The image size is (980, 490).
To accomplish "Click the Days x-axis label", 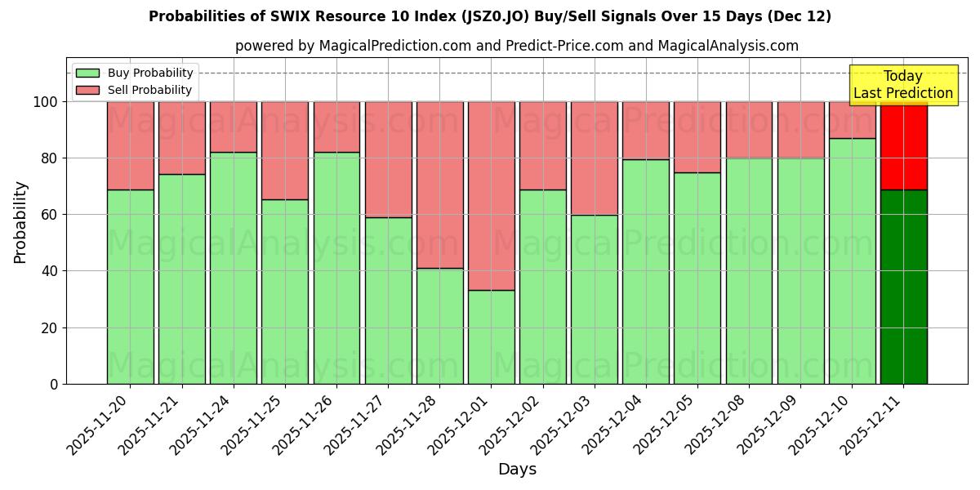I will tap(517, 470).
